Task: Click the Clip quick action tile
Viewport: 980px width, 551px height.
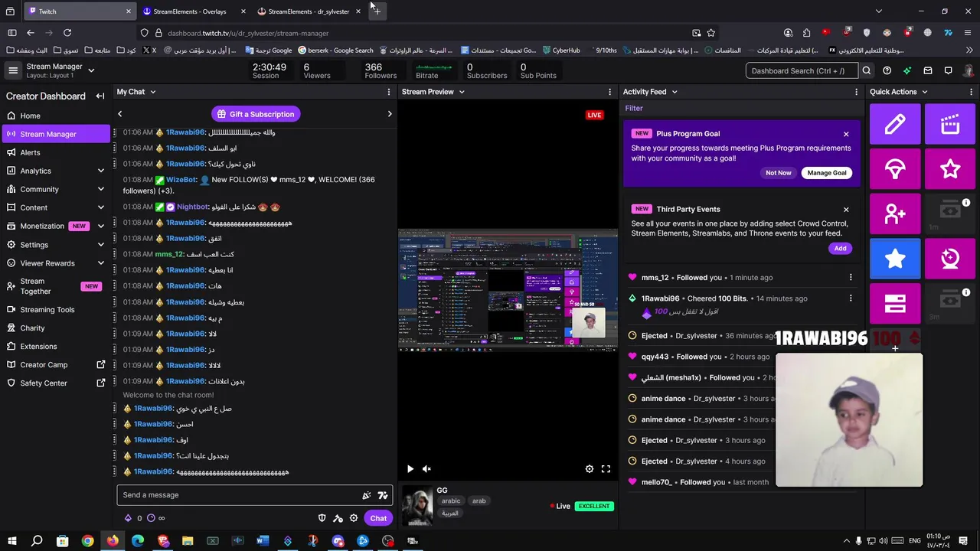Action: coord(950,124)
